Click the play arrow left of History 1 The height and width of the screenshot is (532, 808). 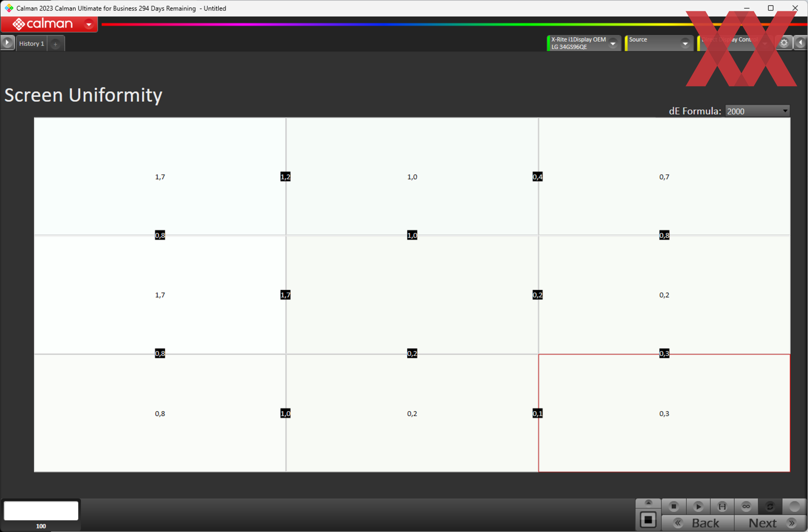pos(7,43)
